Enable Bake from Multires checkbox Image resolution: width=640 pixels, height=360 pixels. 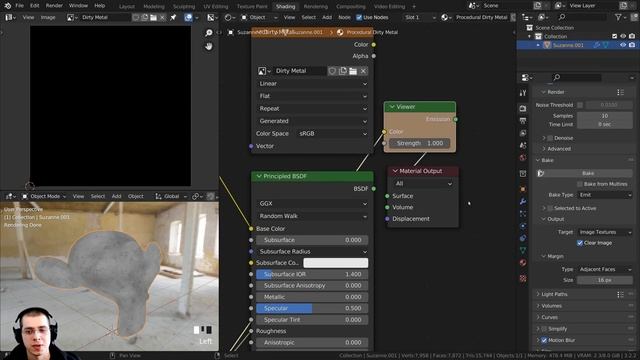pyautogui.click(x=580, y=184)
